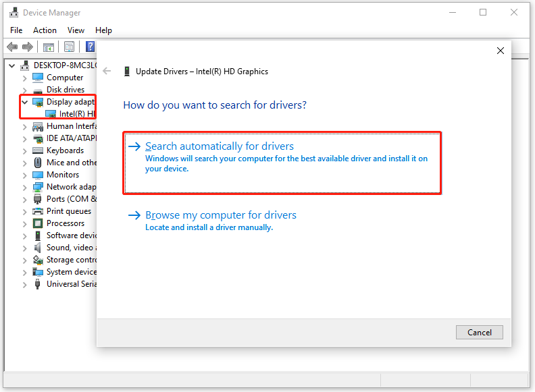Expand the Keyboards node arrow
The width and height of the screenshot is (535, 392).
point(24,151)
